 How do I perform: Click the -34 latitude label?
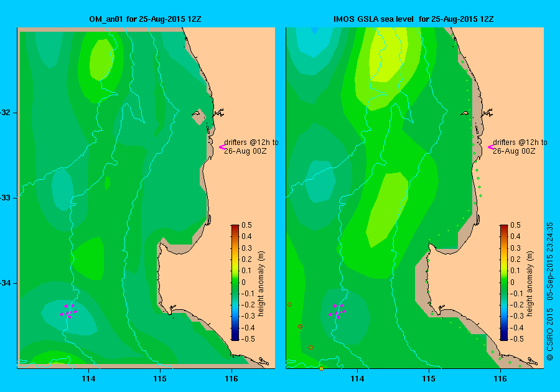click(x=6, y=283)
